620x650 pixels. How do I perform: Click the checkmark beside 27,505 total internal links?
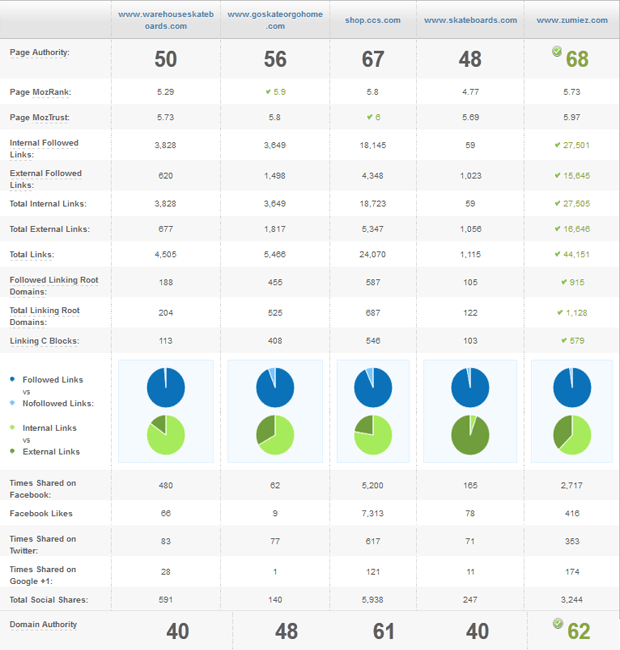[x=557, y=203]
